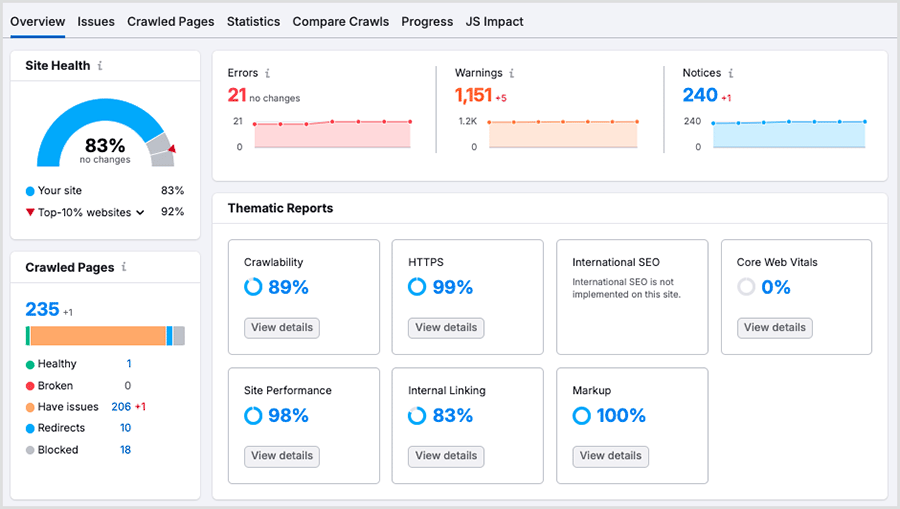Click the Site Health gauge chart
This screenshot has height=509, width=900.
point(106,133)
